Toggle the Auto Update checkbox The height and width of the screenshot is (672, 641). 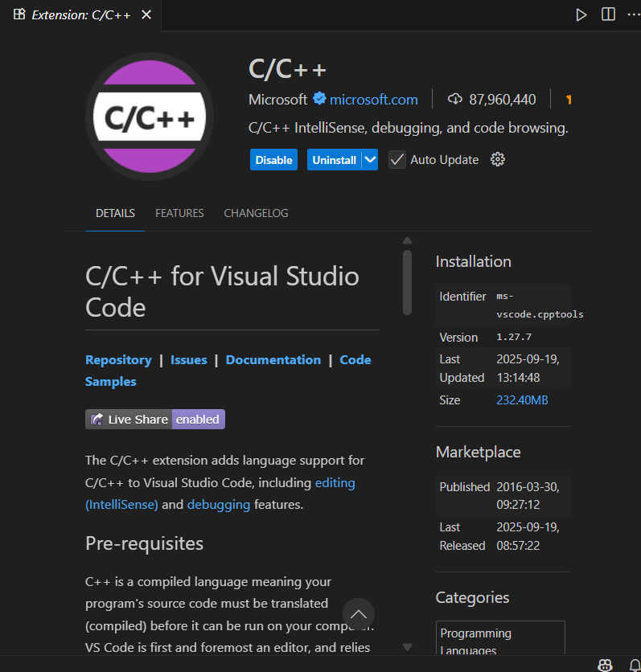pyautogui.click(x=397, y=160)
